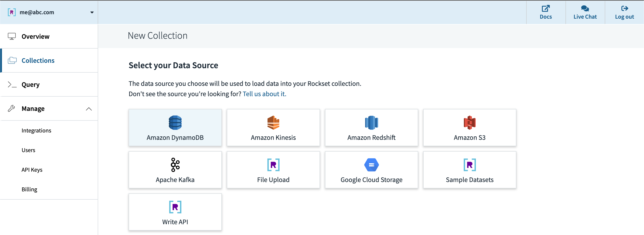Open Live Chat label in header

click(585, 17)
